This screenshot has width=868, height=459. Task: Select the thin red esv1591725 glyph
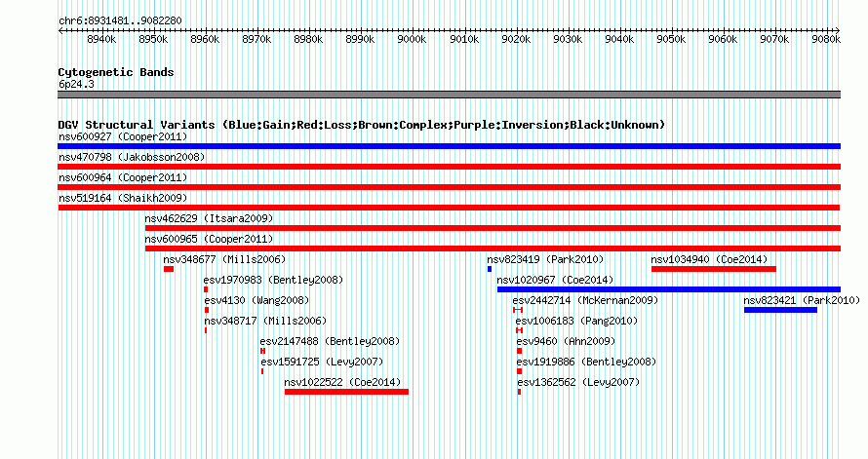(262, 371)
